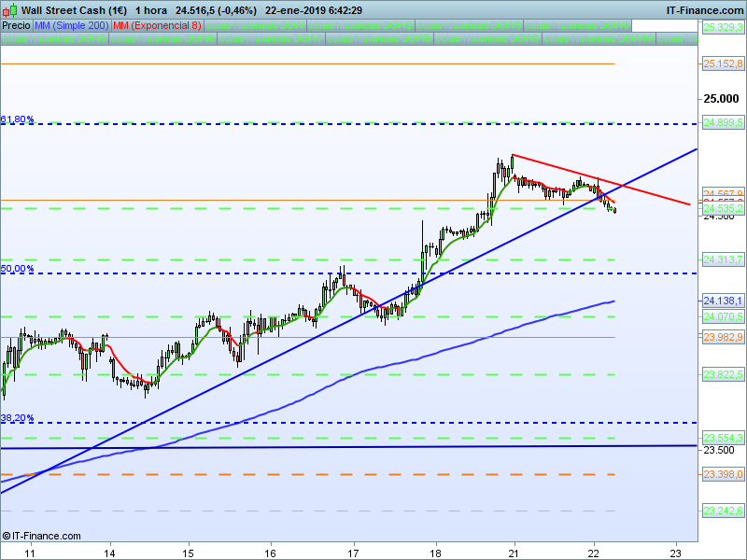The height and width of the screenshot is (560, 747).
Task: Open the cotas historicas DOW label
Action: [255, 26]
